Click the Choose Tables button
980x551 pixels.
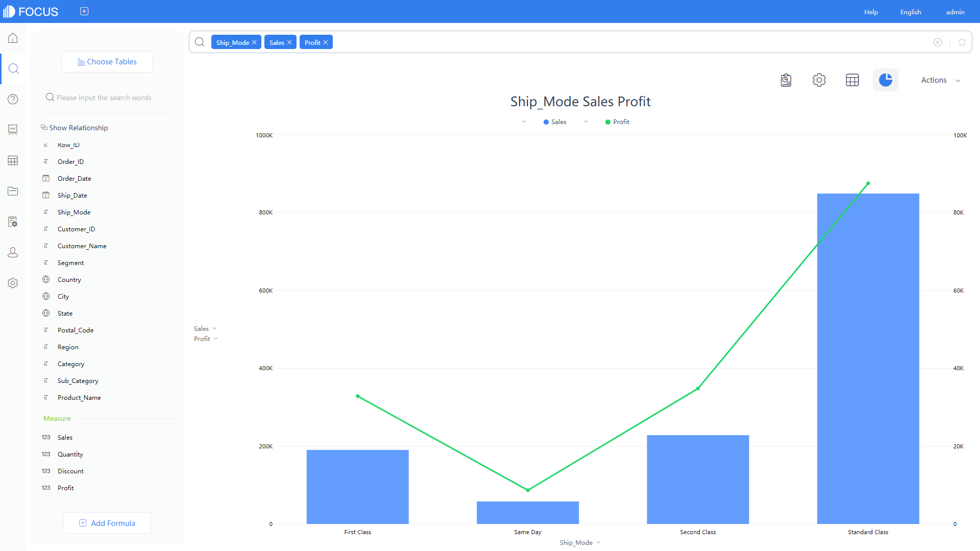(107, 62)
